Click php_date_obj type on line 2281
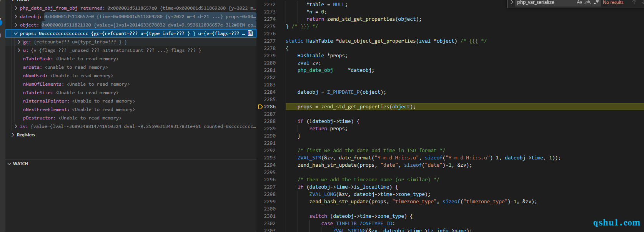This screenshot has width=644, height=232. [315, 70]
